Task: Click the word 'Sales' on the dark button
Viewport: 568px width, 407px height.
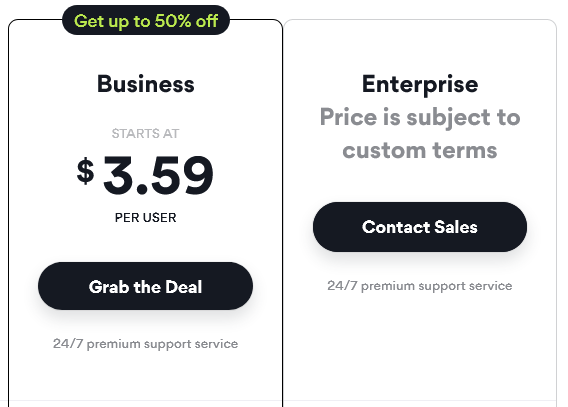Action: [x=456, y=227]
